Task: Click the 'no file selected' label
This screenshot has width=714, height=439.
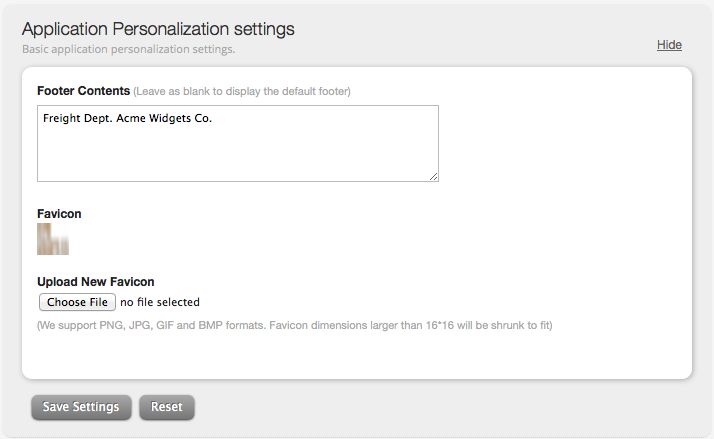Action: (160, 302)
